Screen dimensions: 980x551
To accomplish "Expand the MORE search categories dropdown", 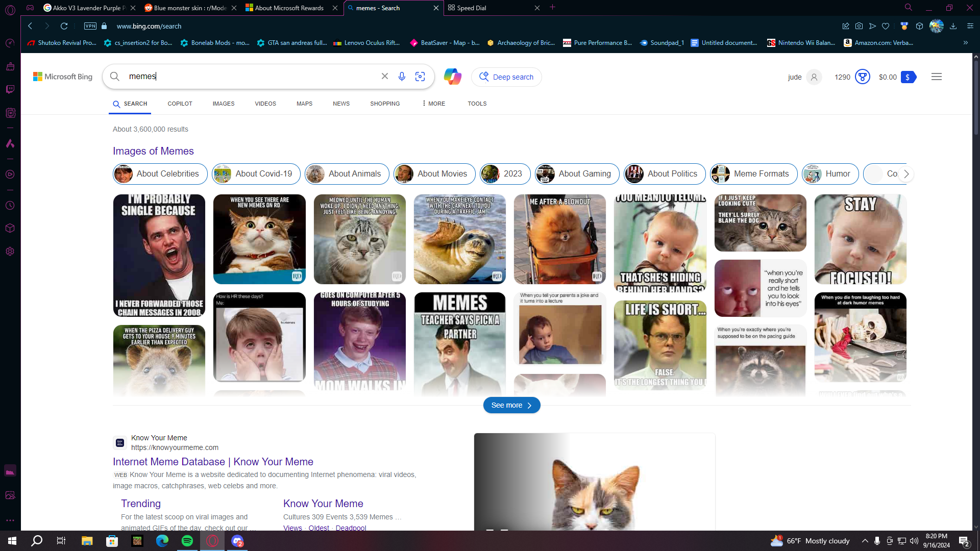I will [433, 104].
